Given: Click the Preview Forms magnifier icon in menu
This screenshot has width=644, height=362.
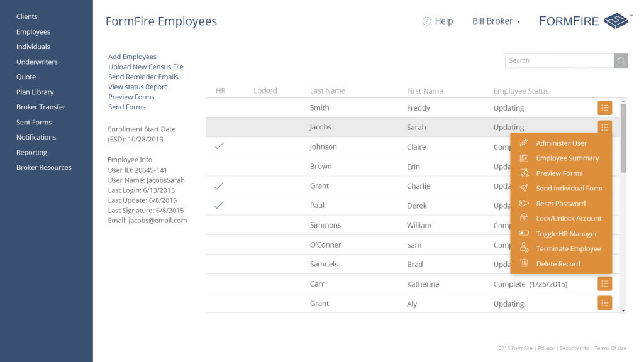Looking at the screenshot, I should click(524, 173).
